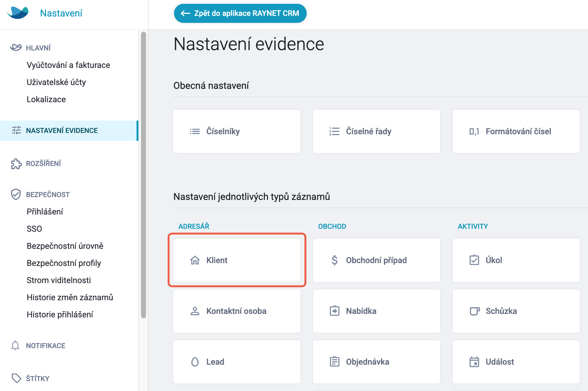Select Historie změn záznamů in sidebar
This screenshot has width=588, height=391.
(x=70, y=297)
